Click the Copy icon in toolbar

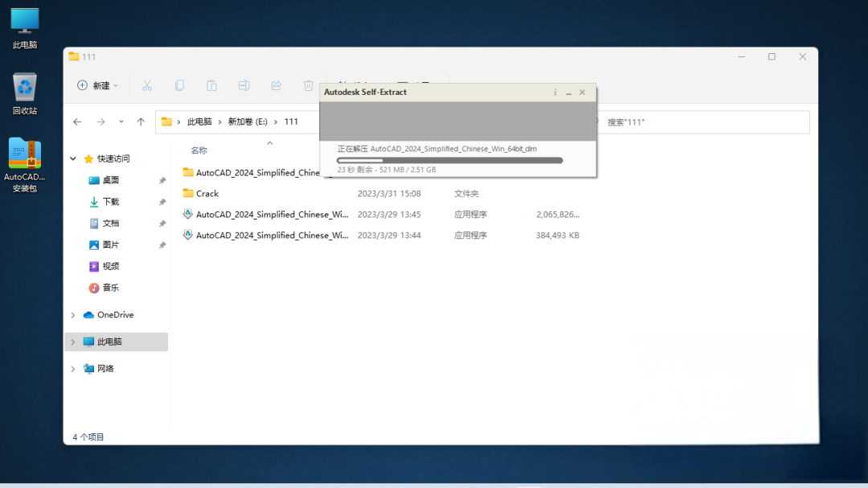(x=179, y=85)
